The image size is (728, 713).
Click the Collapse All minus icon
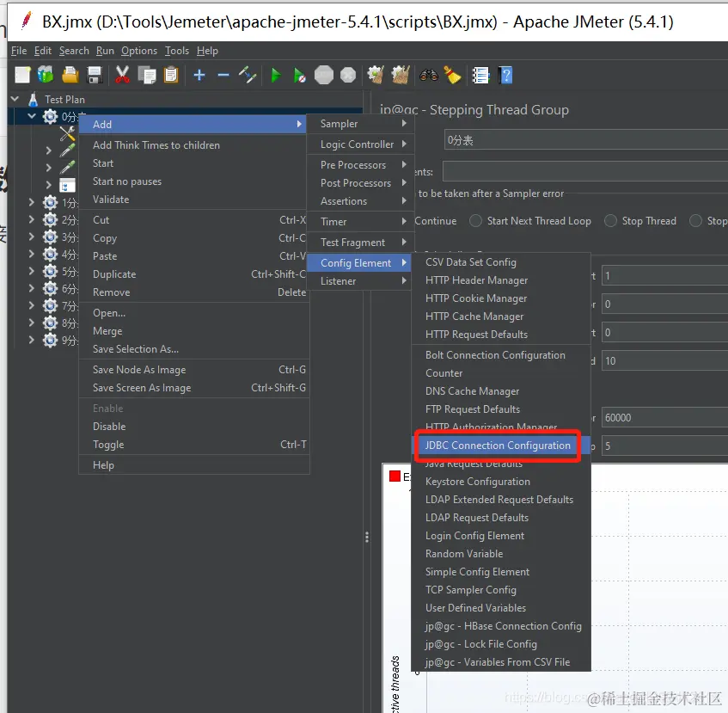(223, 75)
